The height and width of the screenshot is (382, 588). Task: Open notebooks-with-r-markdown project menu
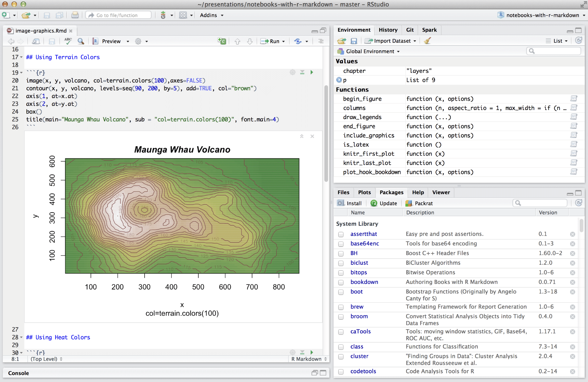(541, 15)
